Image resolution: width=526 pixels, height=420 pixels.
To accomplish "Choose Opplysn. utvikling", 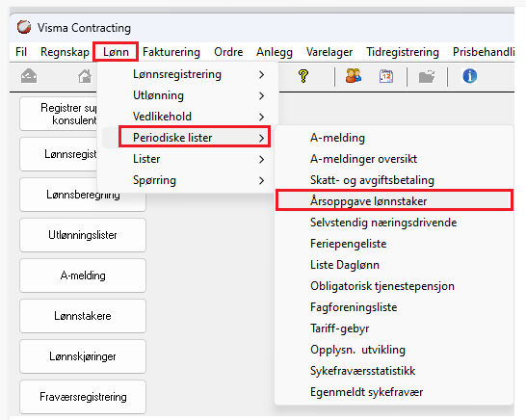I will [x=394, y=350].
